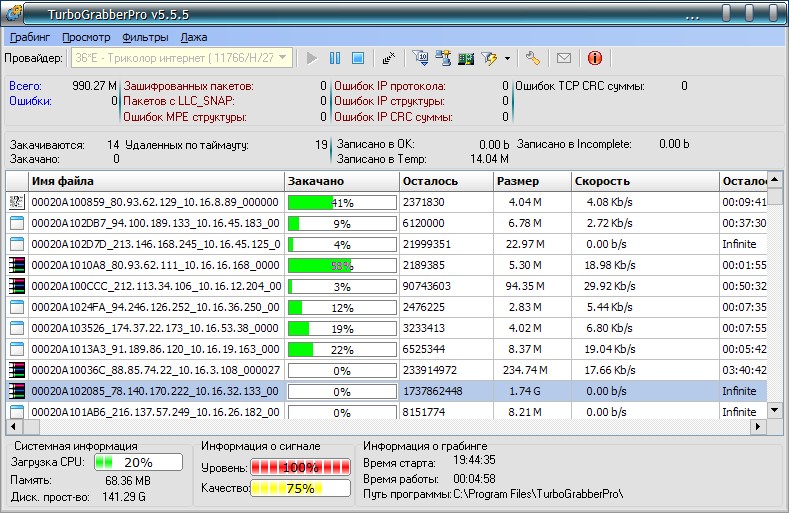Click the Start (play) grabbing button
This screenshot has width=789, height=513.
click(312, 58)
